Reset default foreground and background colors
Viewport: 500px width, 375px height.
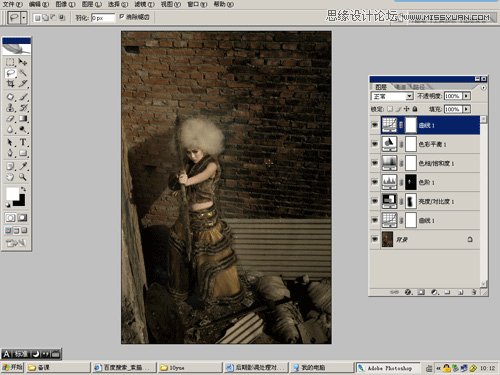click(8, 205)
